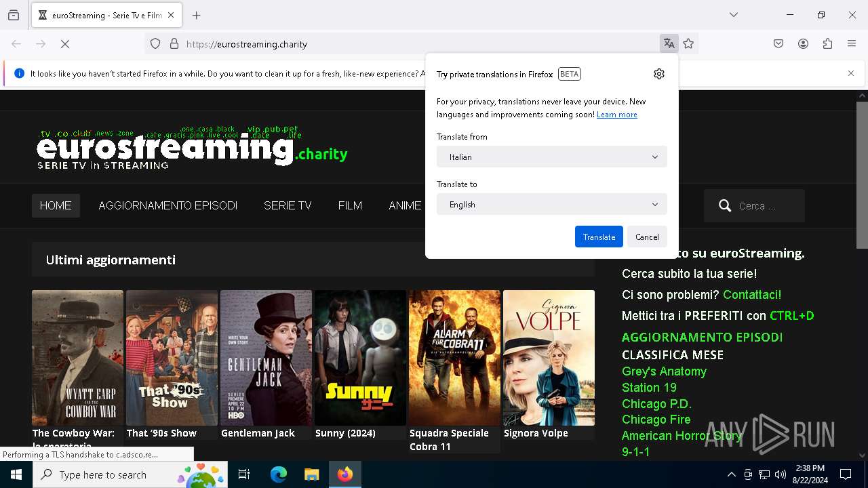Click the Ultimi aggiornamenti heading
This screenshot has height=488, width=868.
click(111, 260)
